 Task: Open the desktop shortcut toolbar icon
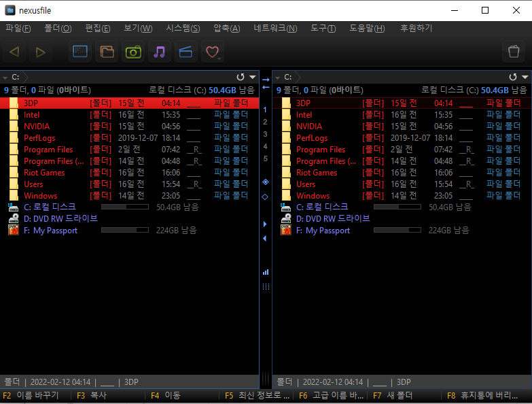tap(80, 52)
